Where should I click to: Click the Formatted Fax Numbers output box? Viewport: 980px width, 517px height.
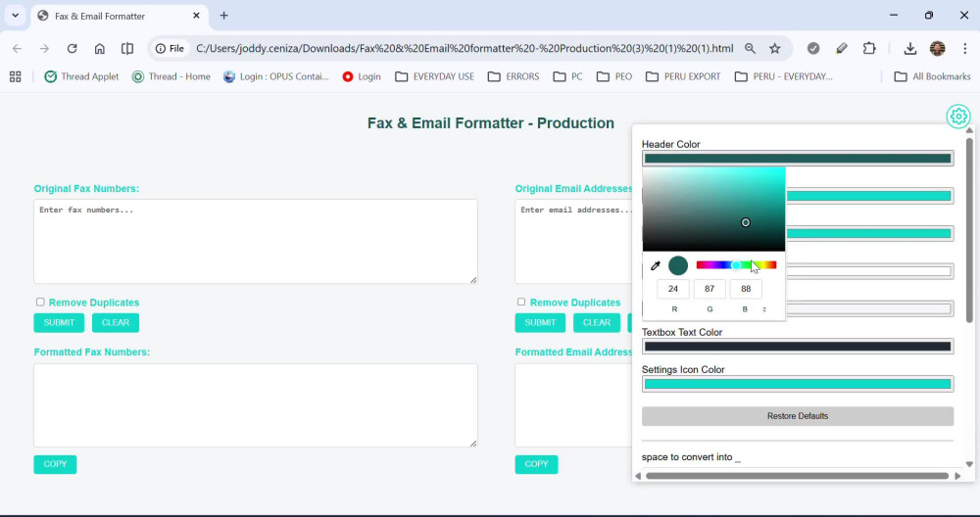coord(256,405)
